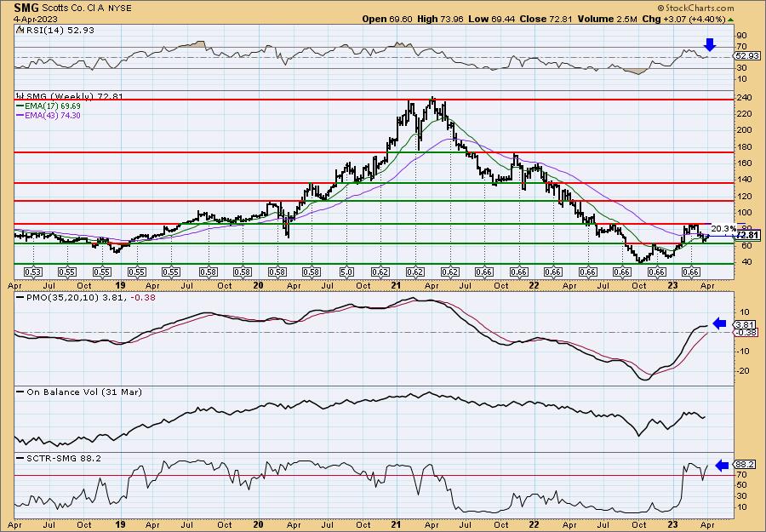Select the 'Open 69.60' value
Screen dimensions: 766x532
(387, 19)
